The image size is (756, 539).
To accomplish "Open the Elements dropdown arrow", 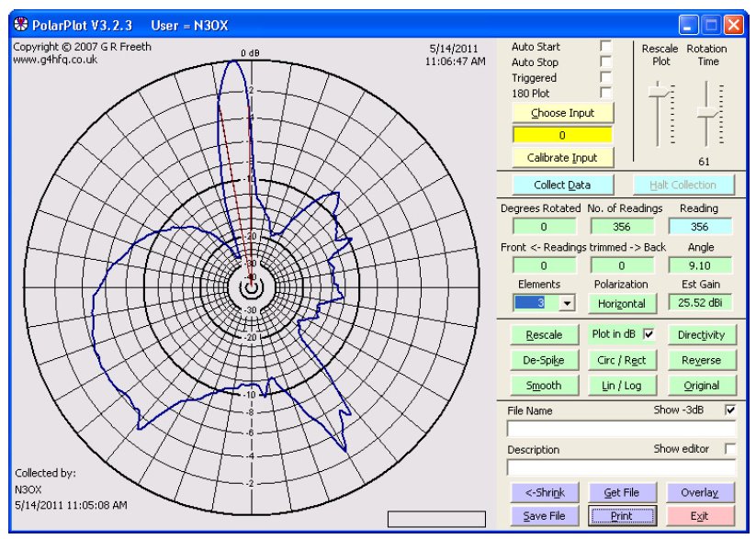I will click(566, 303).
